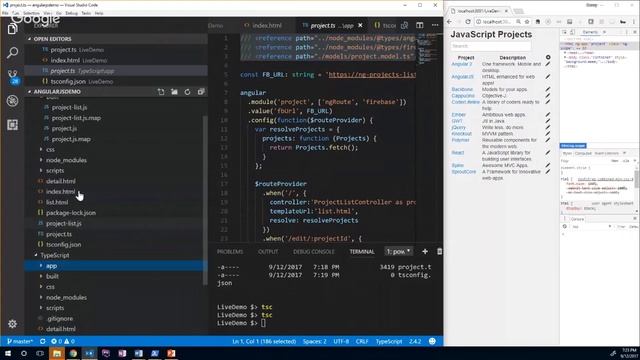The height and width of the screenshot is (360, 640).
Task: Open the Debug view in activity bar
Action: pyautogui.click(x=12, y=100)
